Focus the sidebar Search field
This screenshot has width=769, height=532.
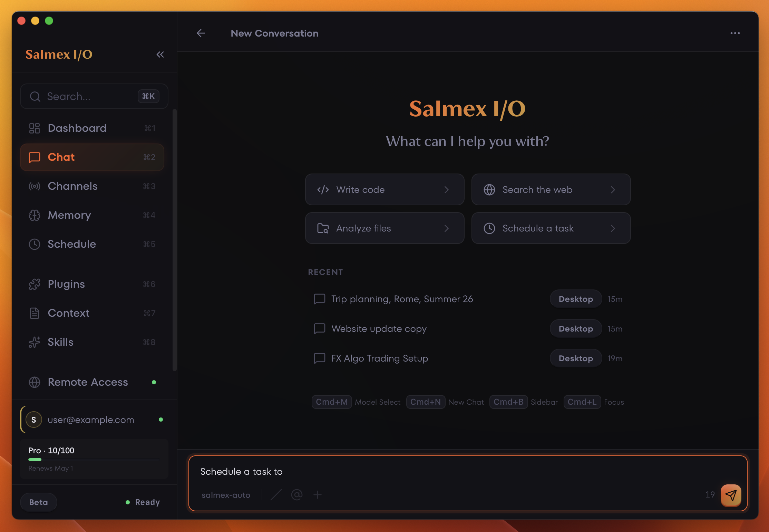[x=94, y=96]
